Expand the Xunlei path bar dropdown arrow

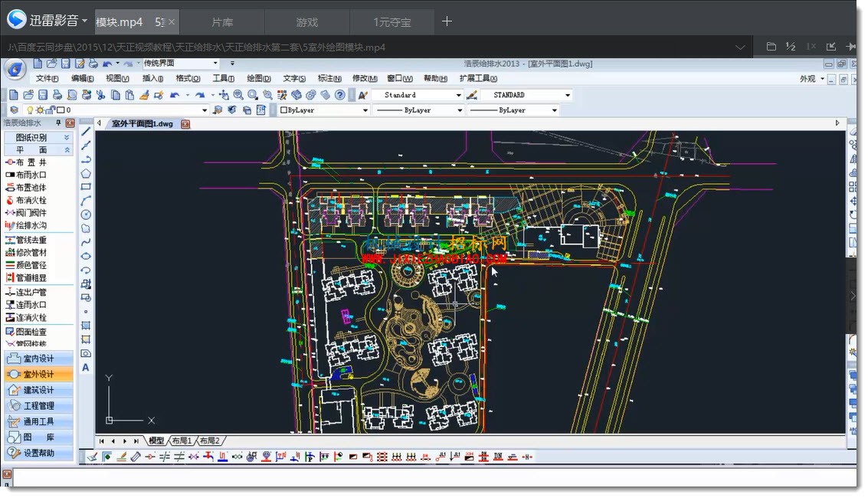[x=739, y=47]
